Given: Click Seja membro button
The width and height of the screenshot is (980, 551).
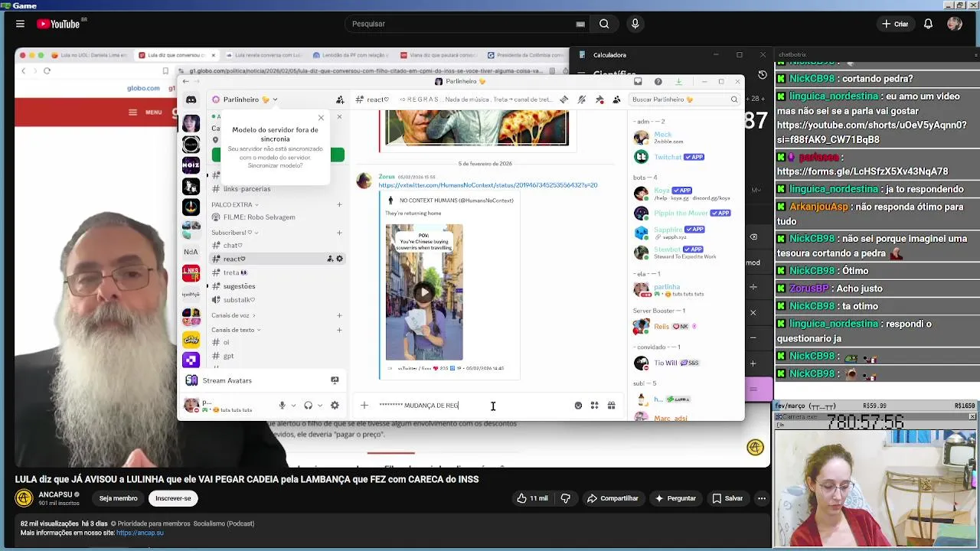Looking at the screenshot, I should pyautogui.click(x=118, y=498).
